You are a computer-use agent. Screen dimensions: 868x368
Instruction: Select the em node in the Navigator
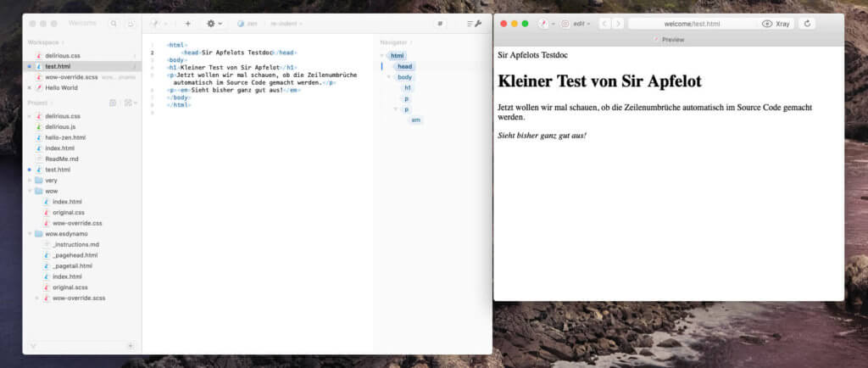415,120
